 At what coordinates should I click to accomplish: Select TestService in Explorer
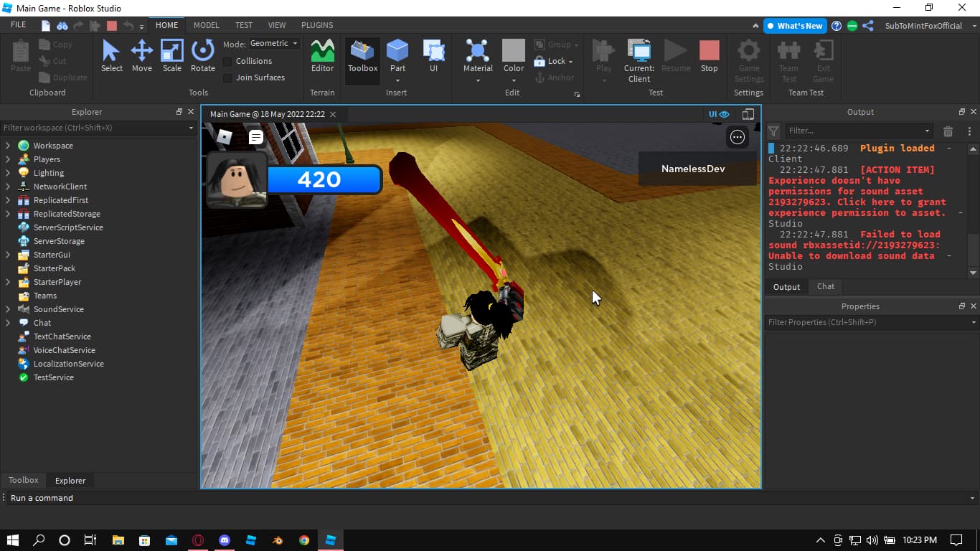pyautogui.click(x=53, y=377)
